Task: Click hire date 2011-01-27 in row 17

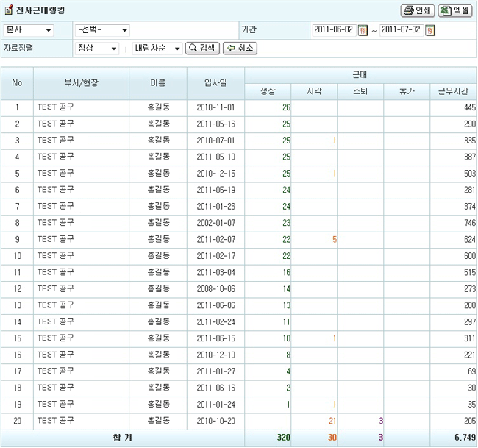Action: coord(215,371)
